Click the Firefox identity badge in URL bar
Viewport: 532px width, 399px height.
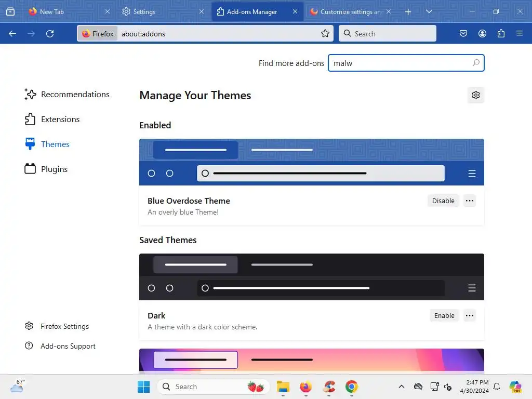tap(98, 34)
